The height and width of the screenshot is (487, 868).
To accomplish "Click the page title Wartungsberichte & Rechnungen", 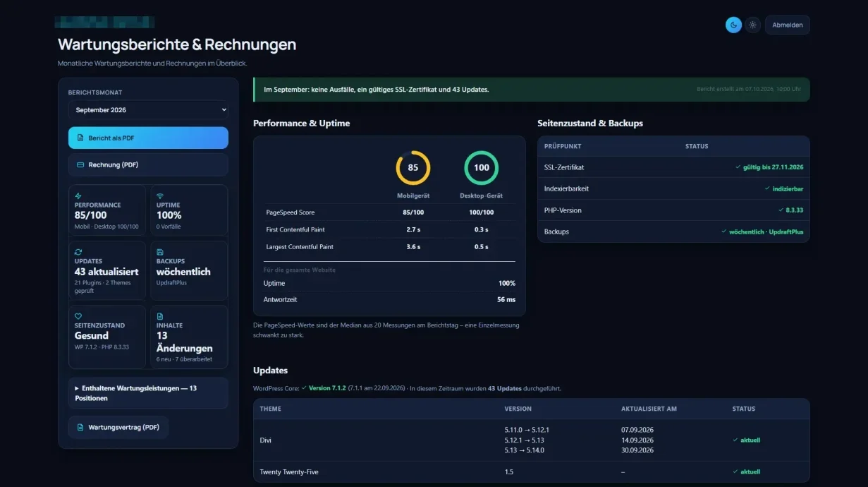I will click(177, 44).
